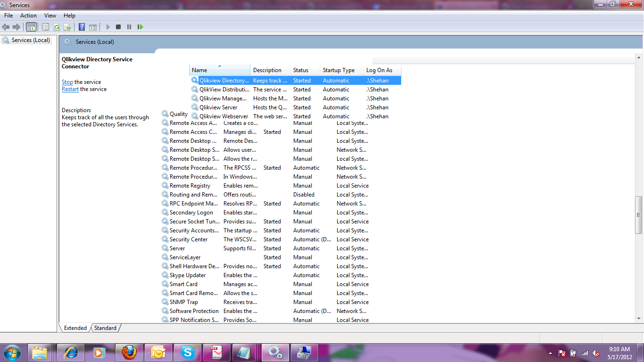Screen dimensions: 644x362
Task: Click the Stop Service square icon
Action: (x=118, y=27)
